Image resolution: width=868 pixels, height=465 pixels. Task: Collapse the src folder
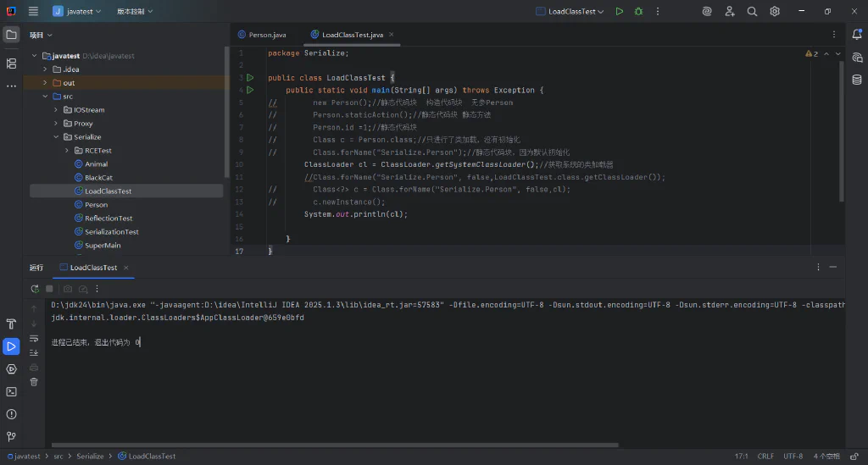click(x=46, y=97)
